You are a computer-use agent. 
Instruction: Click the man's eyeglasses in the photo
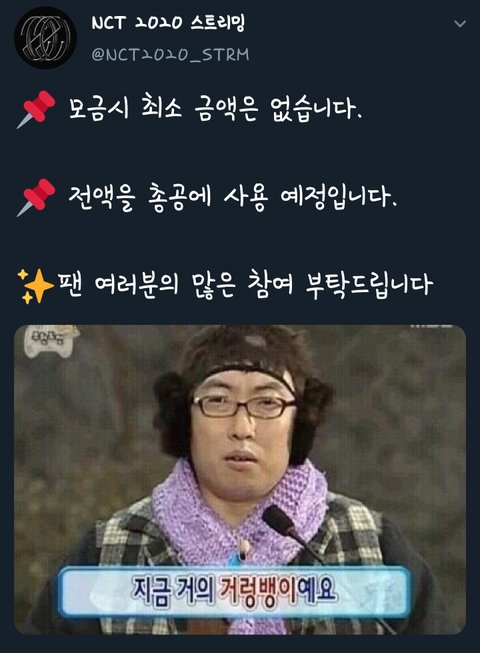pos(244,406)
